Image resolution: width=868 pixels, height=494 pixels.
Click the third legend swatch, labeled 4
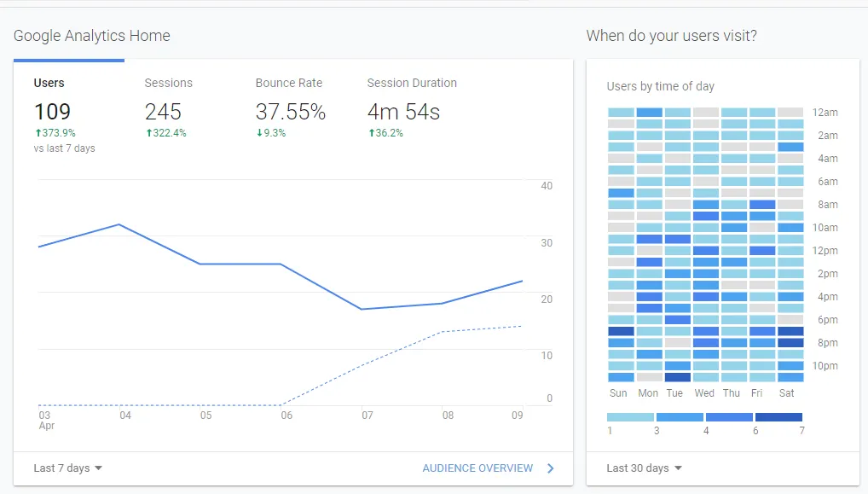[729, 417]
